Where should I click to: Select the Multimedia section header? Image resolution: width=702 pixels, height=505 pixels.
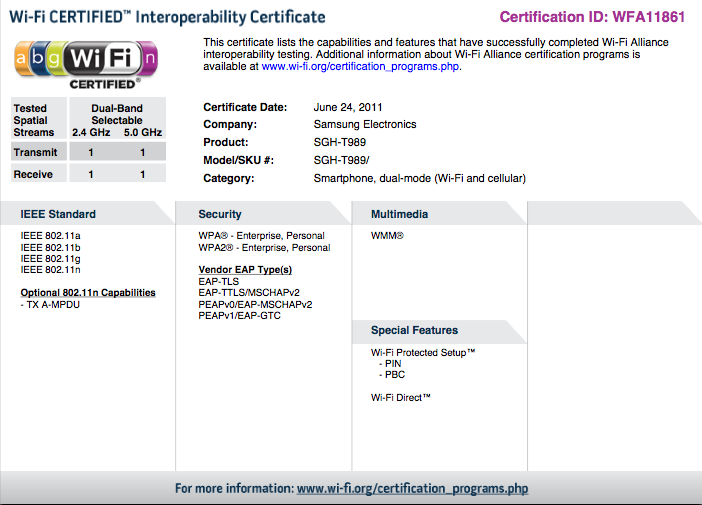coord(401,214)
